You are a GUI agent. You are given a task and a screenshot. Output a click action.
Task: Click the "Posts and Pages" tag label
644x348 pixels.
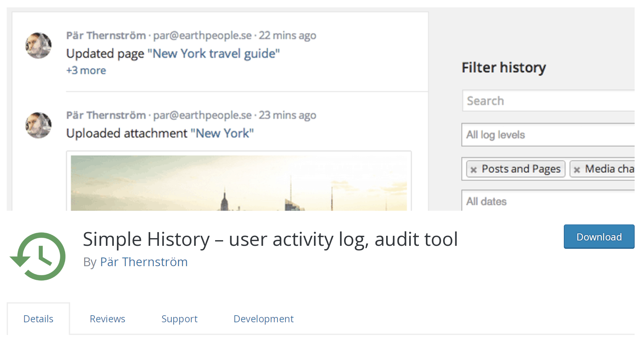(x=521, y=169)
